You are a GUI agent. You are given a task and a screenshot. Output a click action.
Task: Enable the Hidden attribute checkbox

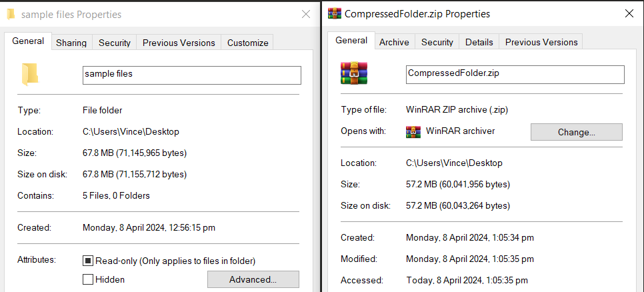coord(87,280)
